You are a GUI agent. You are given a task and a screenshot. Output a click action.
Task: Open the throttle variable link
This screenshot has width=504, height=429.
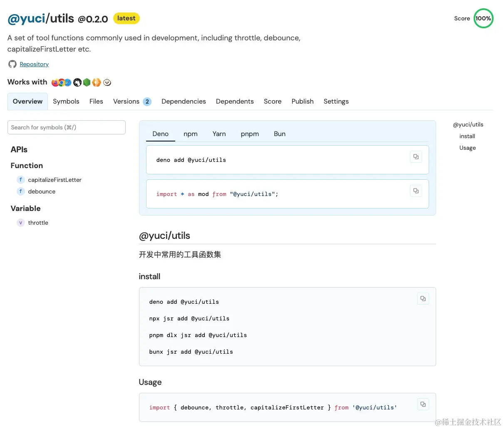pos(38,223)
